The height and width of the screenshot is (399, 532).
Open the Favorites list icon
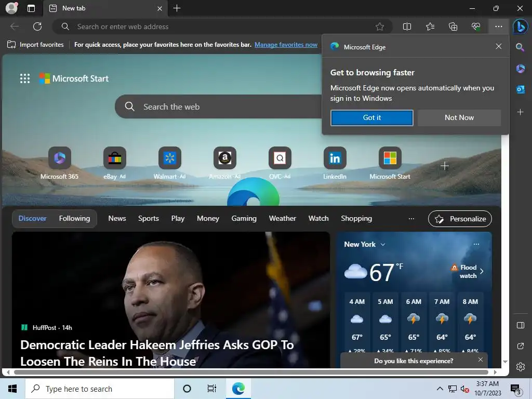pyautogui.click(x=430, y=26)
